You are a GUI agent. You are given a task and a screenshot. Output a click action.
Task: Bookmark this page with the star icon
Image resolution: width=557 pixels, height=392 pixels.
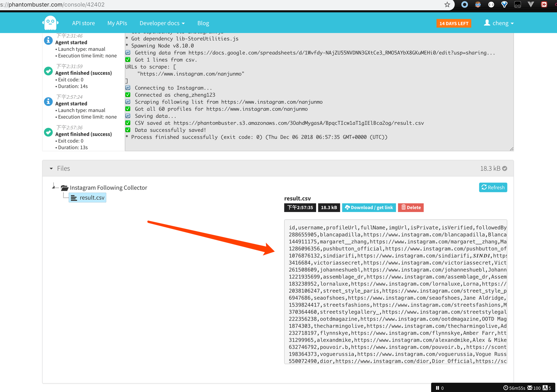447,4
